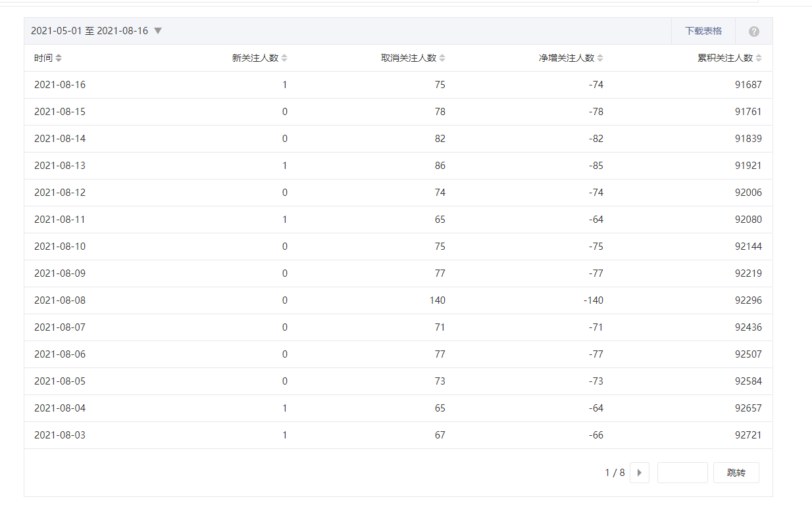Viewport: 812px width, 520px height.
Task: Click 下载表格 to download table
Action: tap(703, 31)
